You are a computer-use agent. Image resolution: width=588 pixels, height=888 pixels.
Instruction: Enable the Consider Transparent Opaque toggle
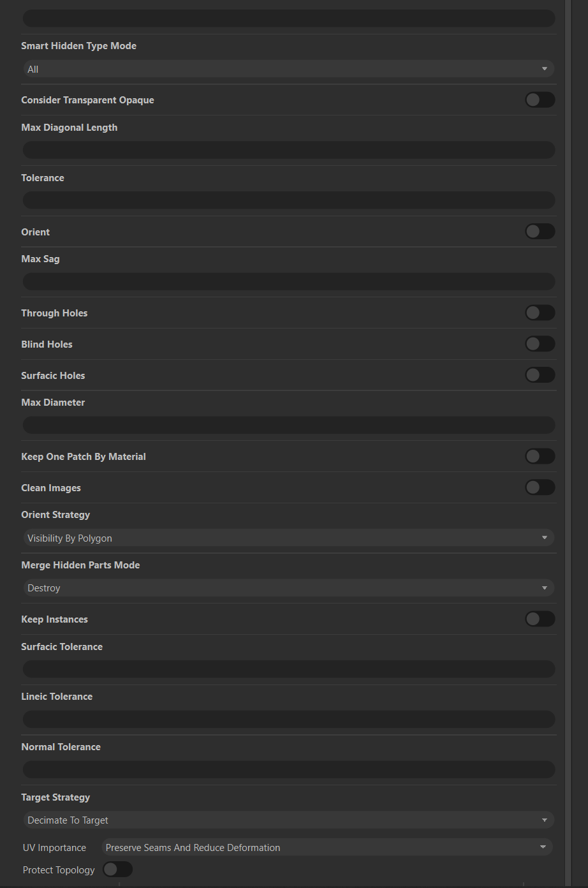pos(540,100)
